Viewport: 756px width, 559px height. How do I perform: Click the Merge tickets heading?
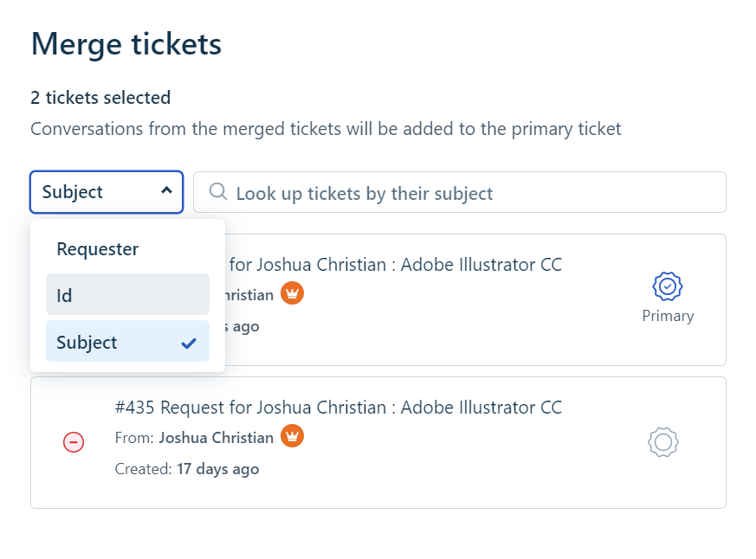[x=126, y=44]
